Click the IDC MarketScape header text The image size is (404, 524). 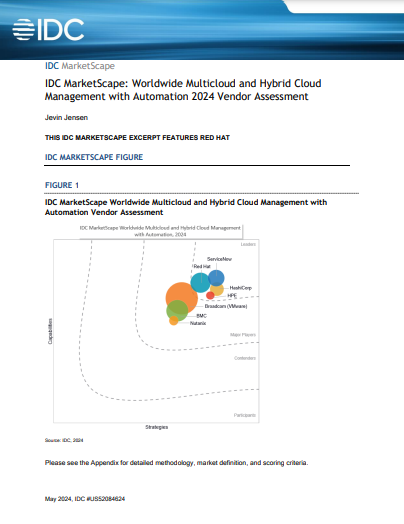pos(80,66)
